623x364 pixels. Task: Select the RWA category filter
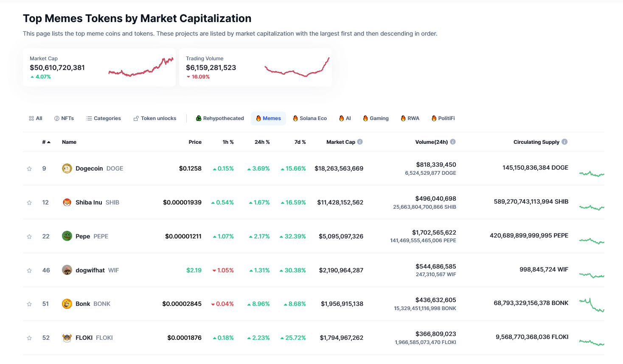point(410,118)
